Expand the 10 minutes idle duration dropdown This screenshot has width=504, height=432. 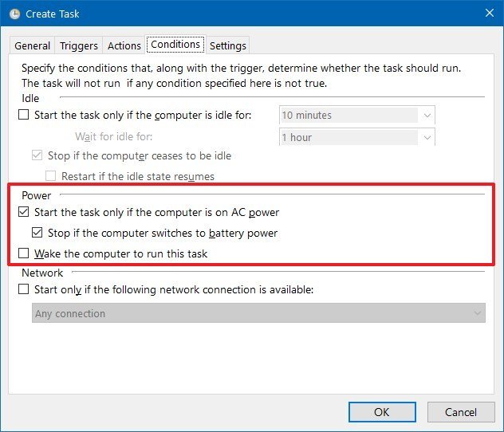coord(427,115)
